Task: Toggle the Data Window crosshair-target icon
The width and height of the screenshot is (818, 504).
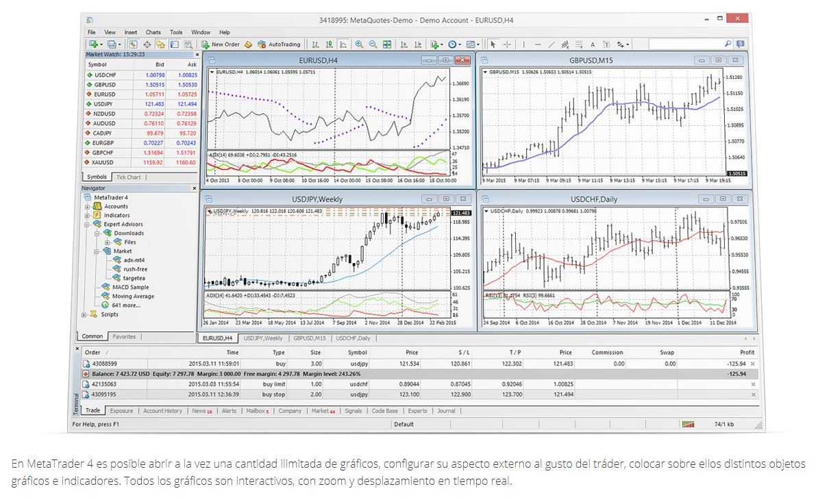Action: point(147,45)
